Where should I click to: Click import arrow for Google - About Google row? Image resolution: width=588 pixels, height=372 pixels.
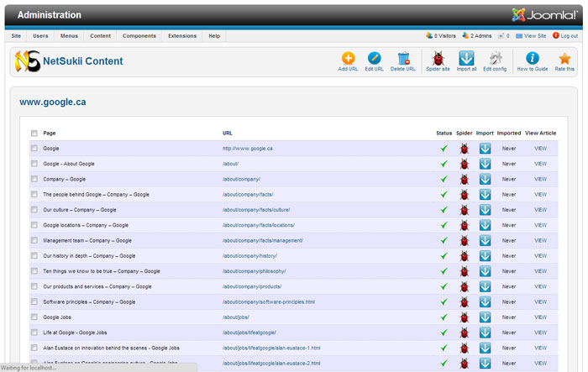click(x=485, y=164)
